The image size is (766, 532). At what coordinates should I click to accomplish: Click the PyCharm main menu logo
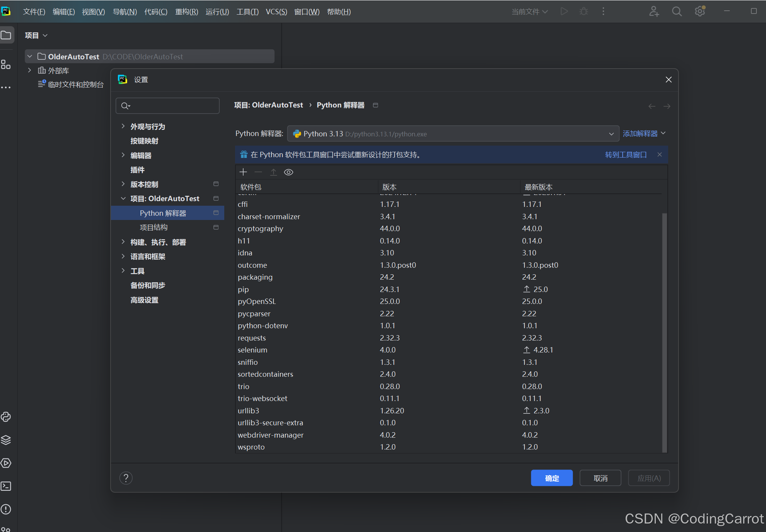(6, 12)
